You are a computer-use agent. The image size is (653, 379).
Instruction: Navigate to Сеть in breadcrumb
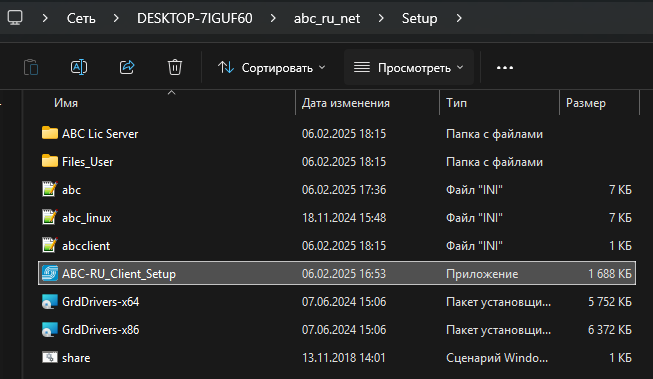click(x=81, y=18)
